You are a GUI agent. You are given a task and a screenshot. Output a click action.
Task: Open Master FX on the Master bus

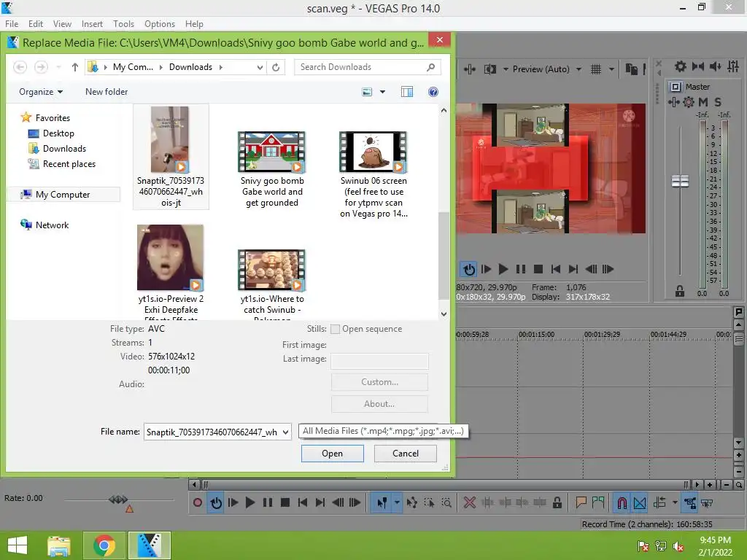[x=673, y=102]
